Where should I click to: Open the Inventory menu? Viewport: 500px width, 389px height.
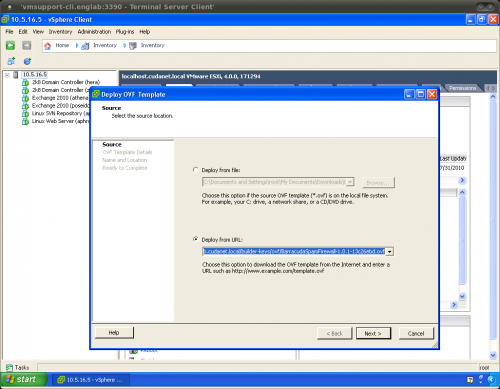[x=60, y=32]
